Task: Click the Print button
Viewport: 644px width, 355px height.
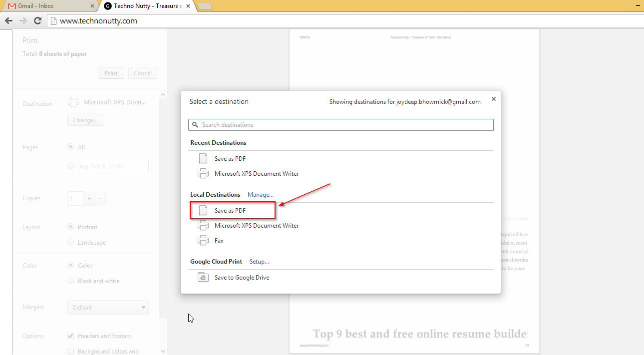Action: pos(111,73)
